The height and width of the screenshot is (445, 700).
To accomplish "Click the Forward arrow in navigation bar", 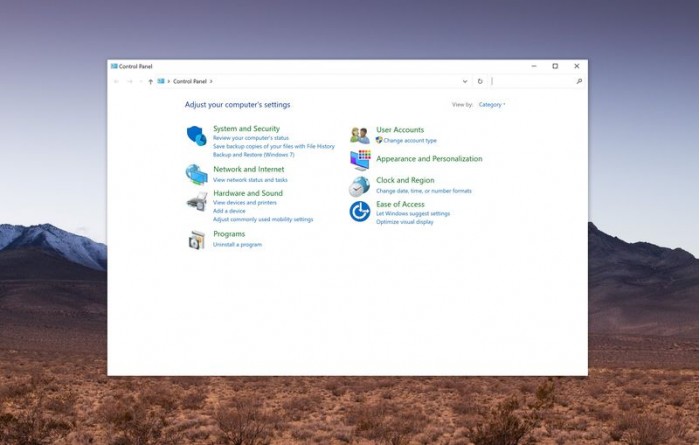I will (129, 81).
